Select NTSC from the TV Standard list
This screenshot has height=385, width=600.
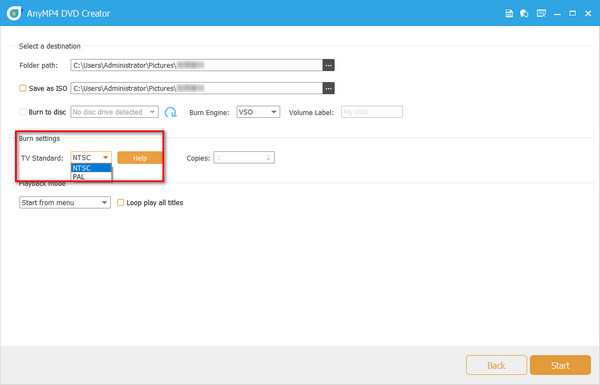tap(91, 168)
